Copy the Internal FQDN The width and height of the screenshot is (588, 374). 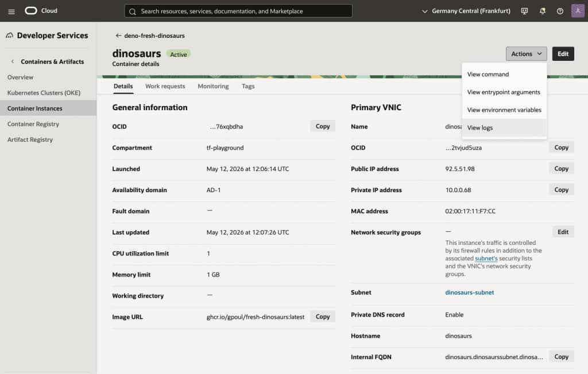[x=562, y=357]
